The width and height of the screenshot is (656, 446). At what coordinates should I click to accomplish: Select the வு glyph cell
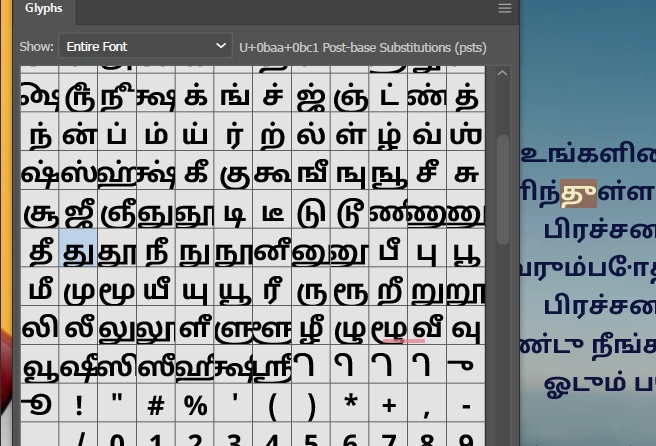click(x=466, y=326)
